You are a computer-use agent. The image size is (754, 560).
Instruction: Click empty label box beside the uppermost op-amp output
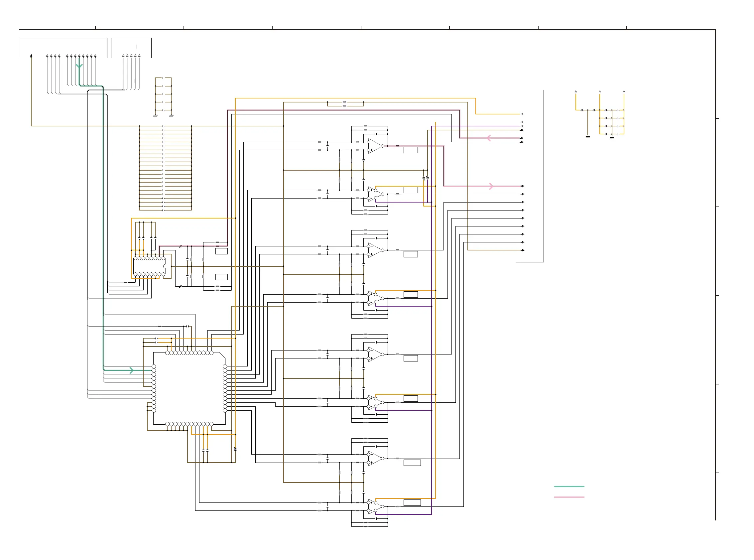410,150
